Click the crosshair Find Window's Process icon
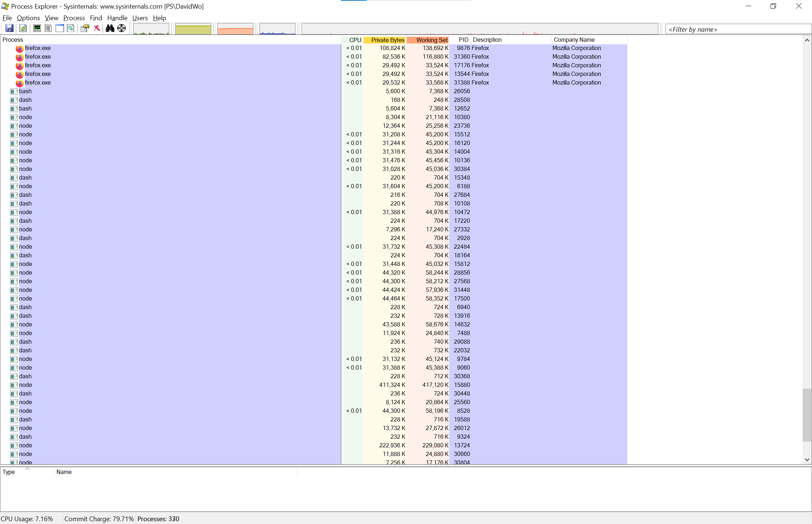Screen dimensions: 812x524 [x=122, y=28]
